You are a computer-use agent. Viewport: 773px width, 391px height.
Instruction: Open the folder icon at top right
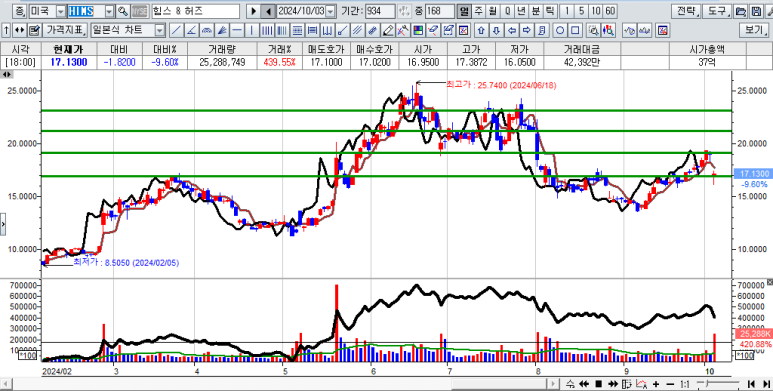click(740, 11)
